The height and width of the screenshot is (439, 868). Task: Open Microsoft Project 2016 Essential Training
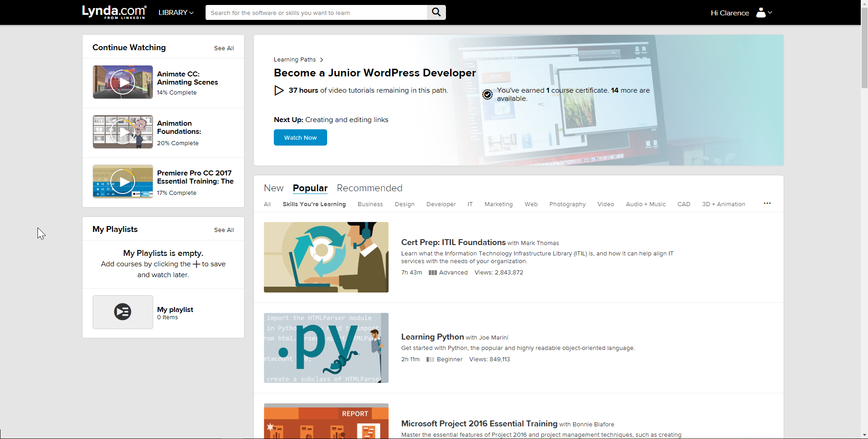(479, 424)
